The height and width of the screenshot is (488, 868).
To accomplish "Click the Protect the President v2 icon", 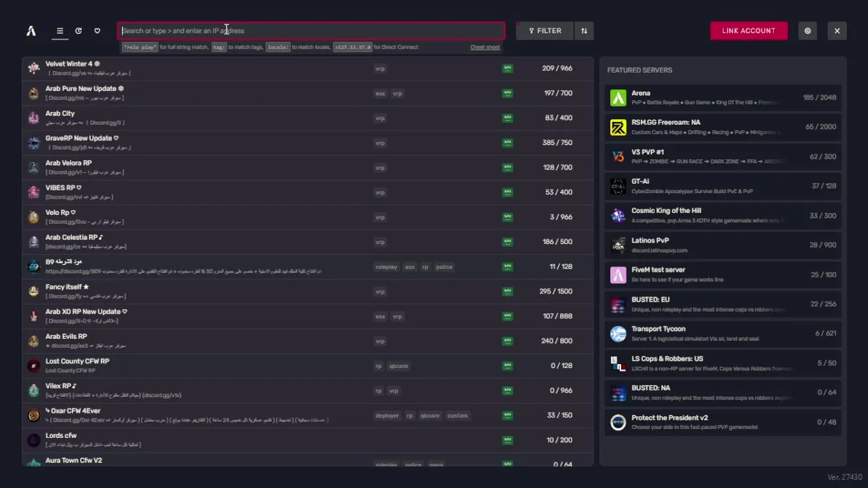I will 618,422.
